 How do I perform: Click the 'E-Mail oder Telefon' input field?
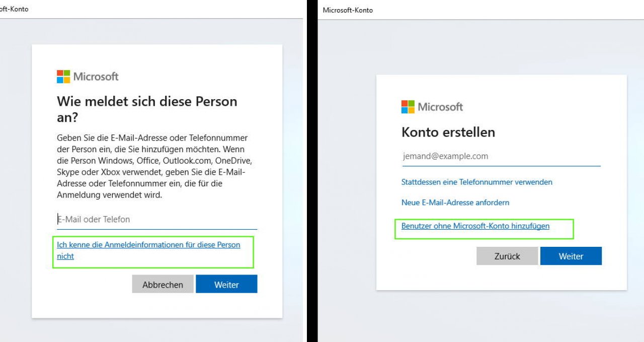(157, 220)
